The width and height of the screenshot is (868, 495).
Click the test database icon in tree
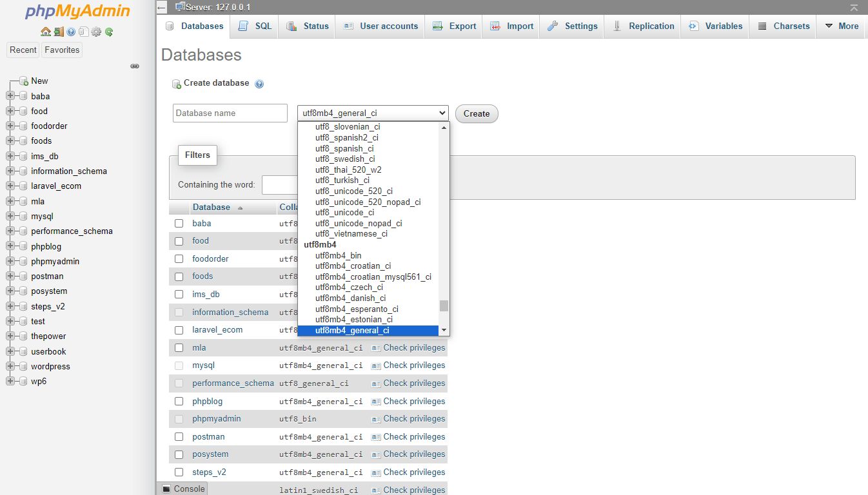tap(24, 322)
